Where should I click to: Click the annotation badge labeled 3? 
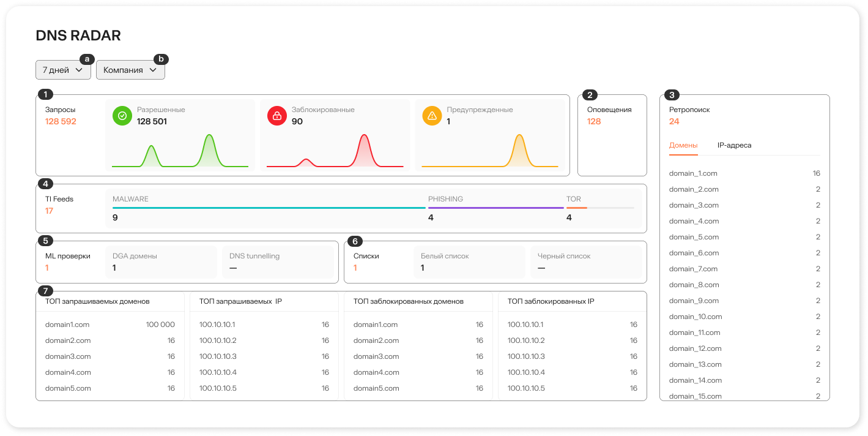pos(672,95)
